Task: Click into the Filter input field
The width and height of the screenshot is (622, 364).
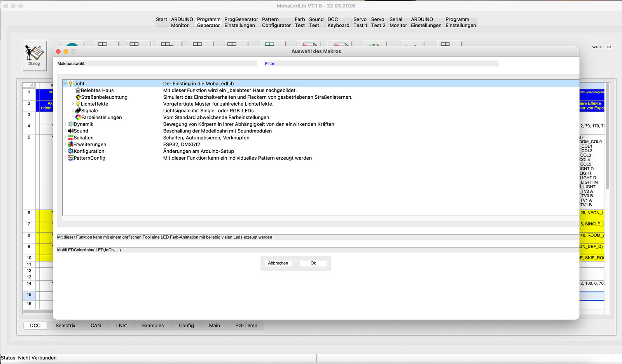Action: click(381, 64)
